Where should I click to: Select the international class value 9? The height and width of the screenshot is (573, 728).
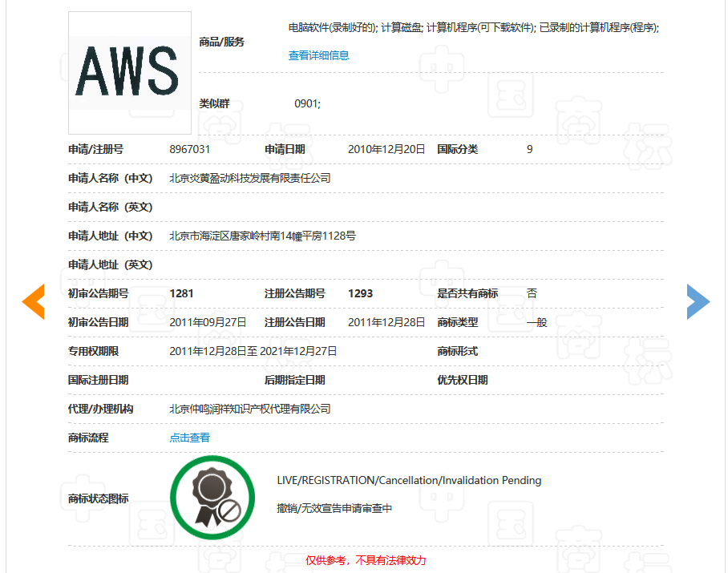(529, 149)
